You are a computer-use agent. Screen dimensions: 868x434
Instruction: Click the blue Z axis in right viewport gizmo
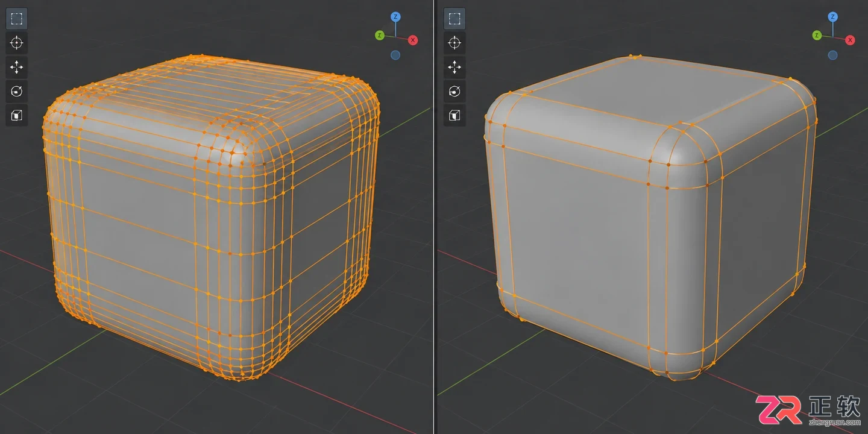[832, 17]
